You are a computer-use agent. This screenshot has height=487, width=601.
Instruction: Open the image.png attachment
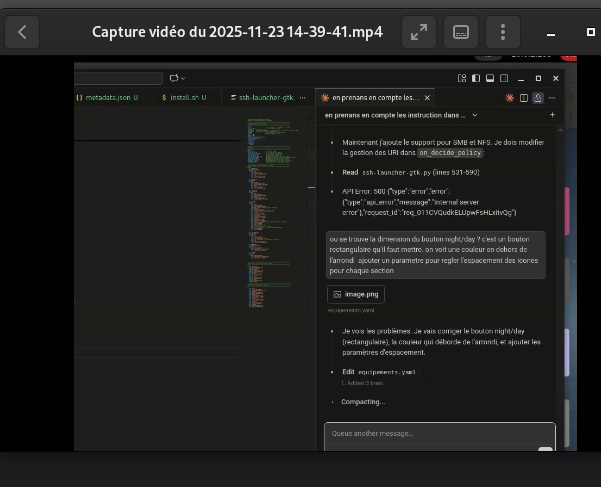[x=355, y=295]
